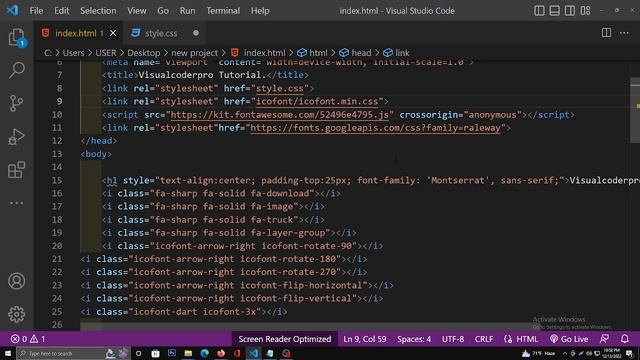Open the Extensions view

17,170
